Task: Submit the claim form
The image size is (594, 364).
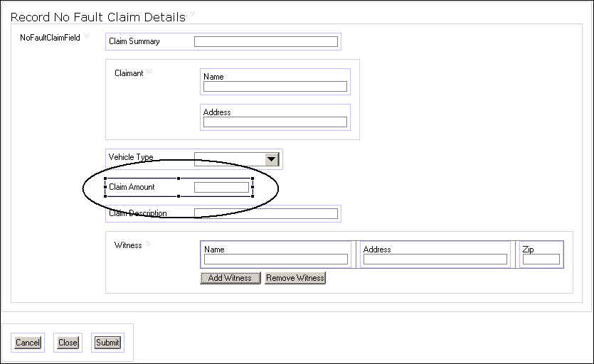Action: click(107, 343)
